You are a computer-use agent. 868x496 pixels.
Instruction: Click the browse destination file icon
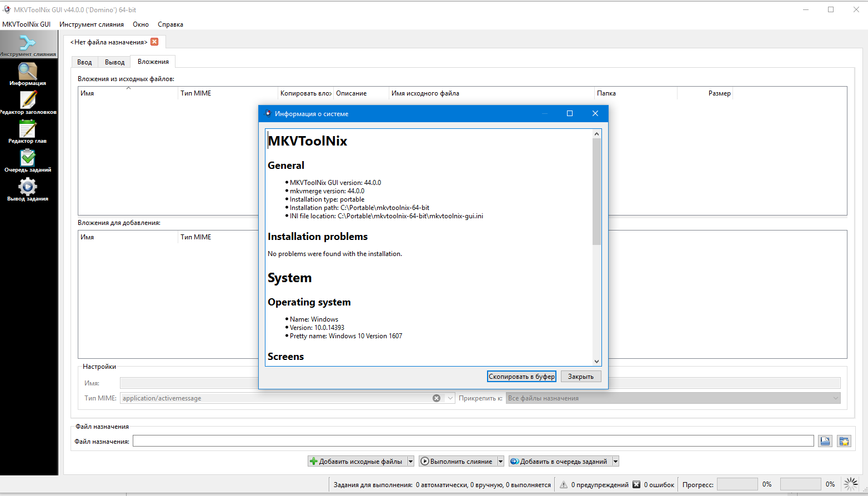[825, 441]
